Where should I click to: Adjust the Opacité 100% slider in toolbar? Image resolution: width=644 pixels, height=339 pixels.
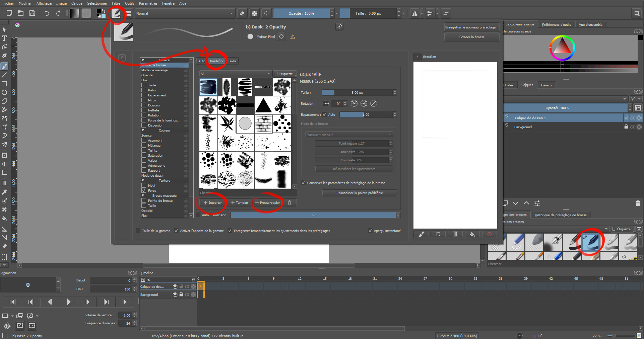301,13
